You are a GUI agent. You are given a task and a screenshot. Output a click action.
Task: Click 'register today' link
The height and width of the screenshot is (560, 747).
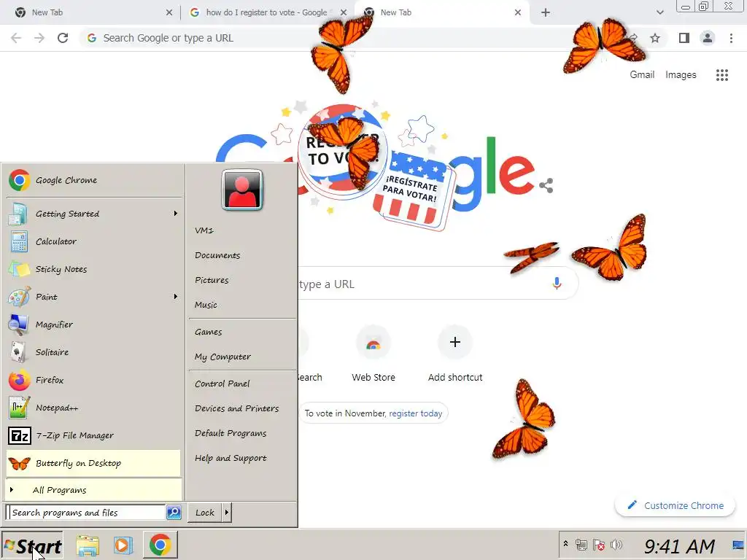(415, 413)
